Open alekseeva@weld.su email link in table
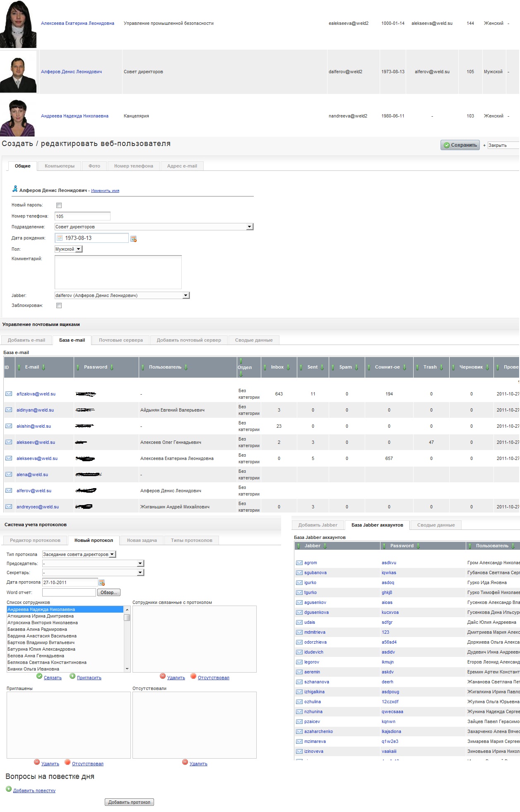Viewport: 520px width, 812px height. 37,458
